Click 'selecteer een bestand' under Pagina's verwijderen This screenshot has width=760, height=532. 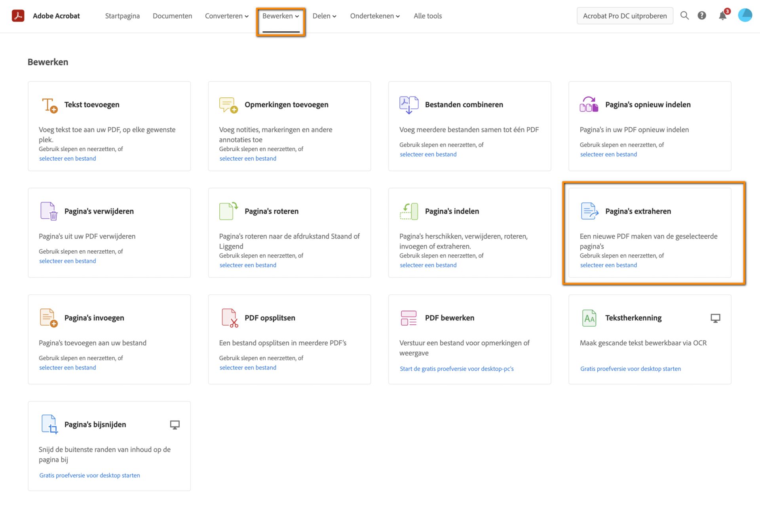click(67, 261)
